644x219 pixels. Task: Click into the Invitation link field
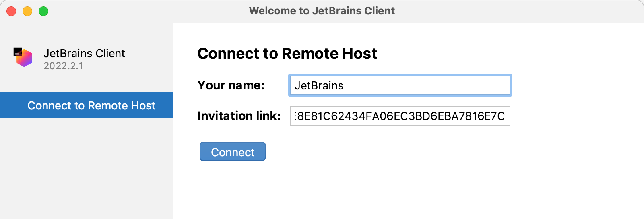click(400, 116)
